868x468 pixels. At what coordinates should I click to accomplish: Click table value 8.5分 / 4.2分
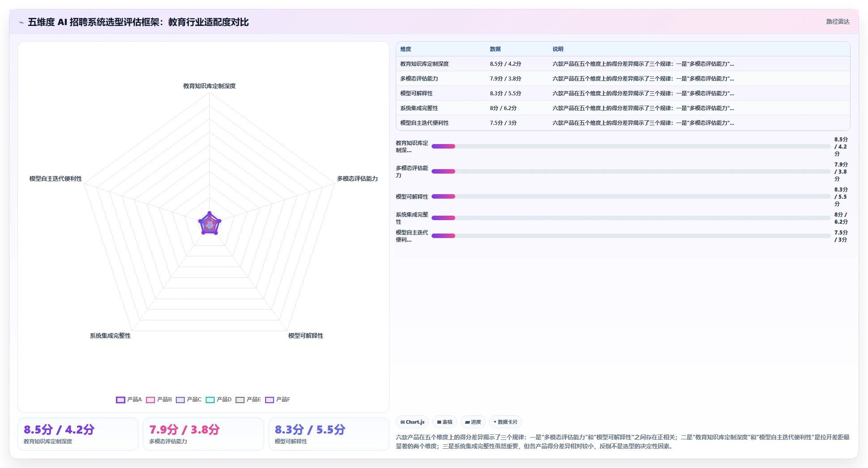(x=505, y=64)
